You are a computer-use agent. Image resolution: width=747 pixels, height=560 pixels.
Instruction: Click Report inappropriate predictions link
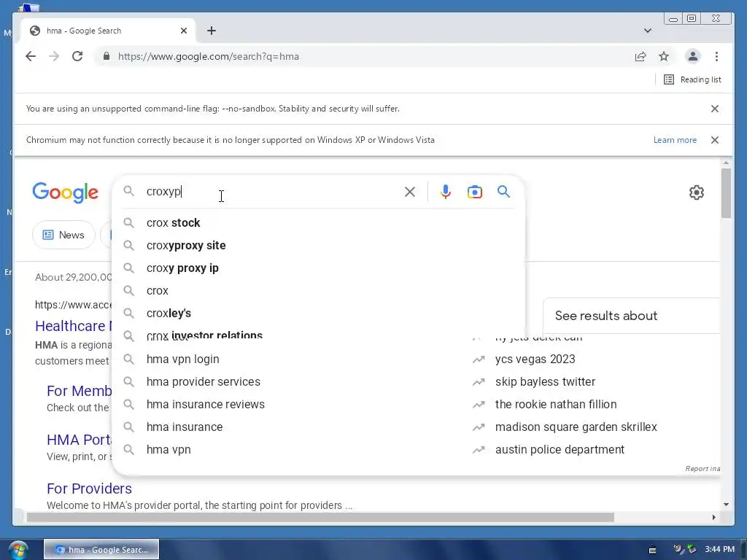703,469
